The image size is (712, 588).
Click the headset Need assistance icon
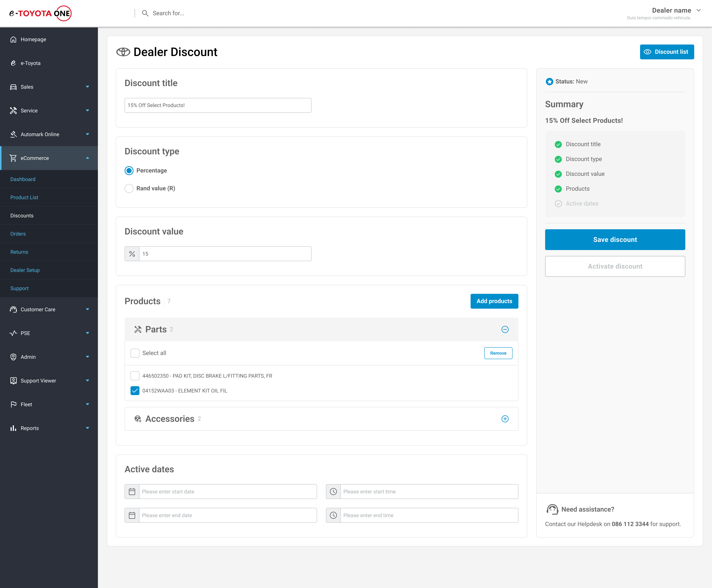[552, 509]
